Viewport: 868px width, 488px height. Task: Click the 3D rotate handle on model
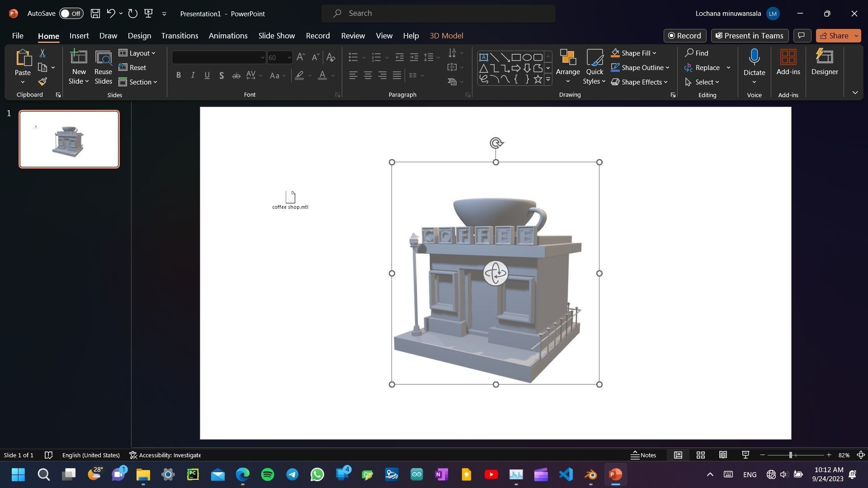[x=495, y=273]
